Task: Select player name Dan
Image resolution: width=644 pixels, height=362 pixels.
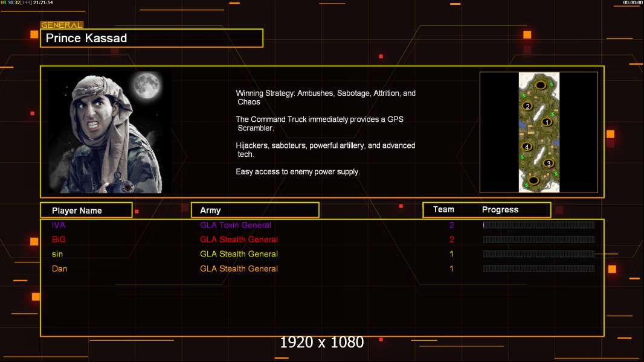Action: (60, 269)
